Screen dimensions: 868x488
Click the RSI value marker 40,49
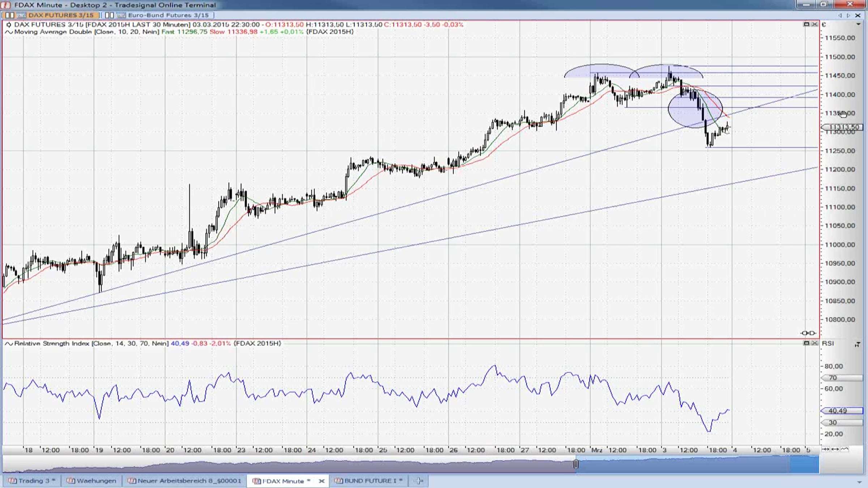tap(842, 411)
